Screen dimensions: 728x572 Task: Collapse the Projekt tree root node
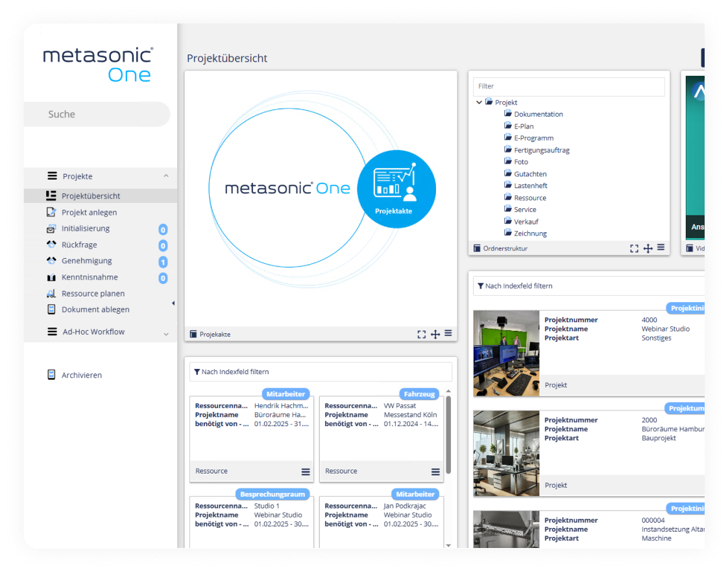click(x=479, y=102)
